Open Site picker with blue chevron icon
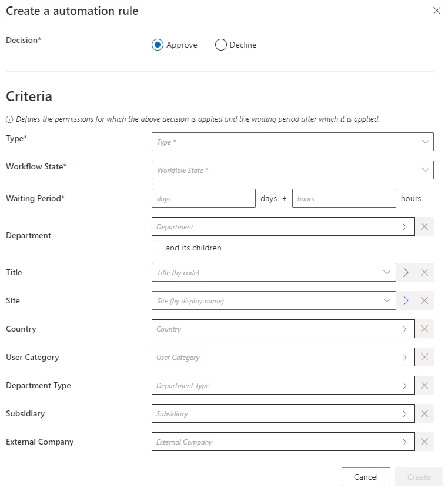 coord(406,300)
